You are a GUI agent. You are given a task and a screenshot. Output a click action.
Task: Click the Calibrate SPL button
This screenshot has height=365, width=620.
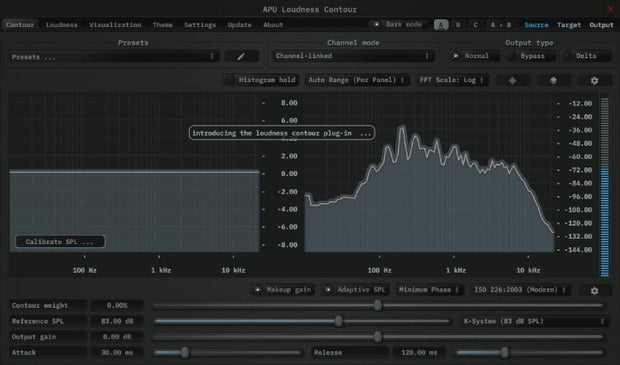(60, 242)
